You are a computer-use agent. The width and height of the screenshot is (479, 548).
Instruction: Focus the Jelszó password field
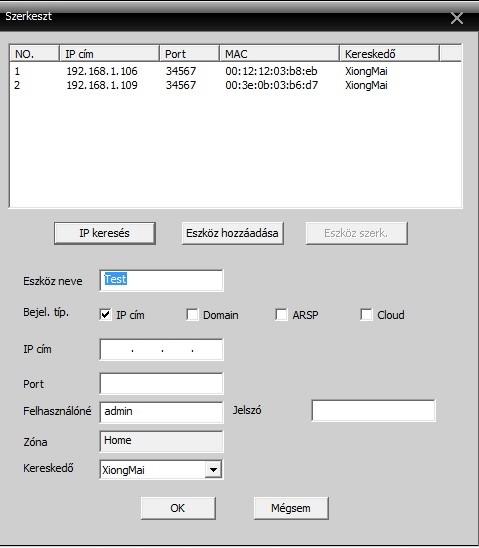[x=374, y=411]
